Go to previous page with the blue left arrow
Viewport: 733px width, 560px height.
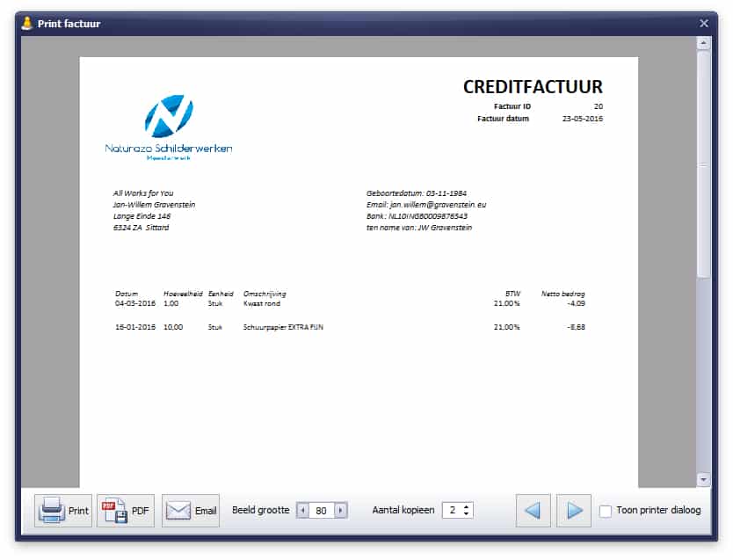click(533, 510)
